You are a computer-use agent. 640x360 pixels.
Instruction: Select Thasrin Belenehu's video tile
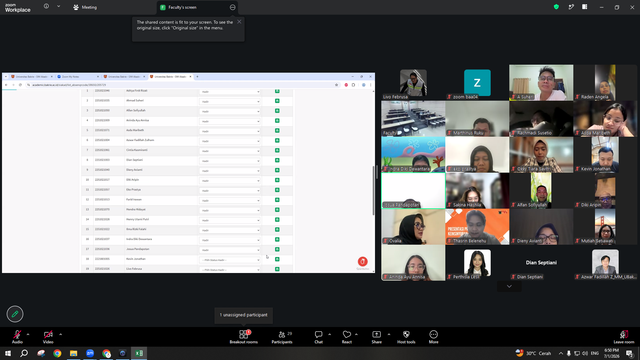(477, 227)
